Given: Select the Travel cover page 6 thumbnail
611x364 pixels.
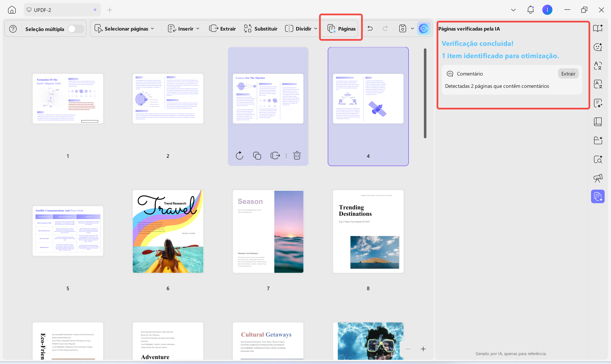Looking at the screenshot, I should (168, 231).
